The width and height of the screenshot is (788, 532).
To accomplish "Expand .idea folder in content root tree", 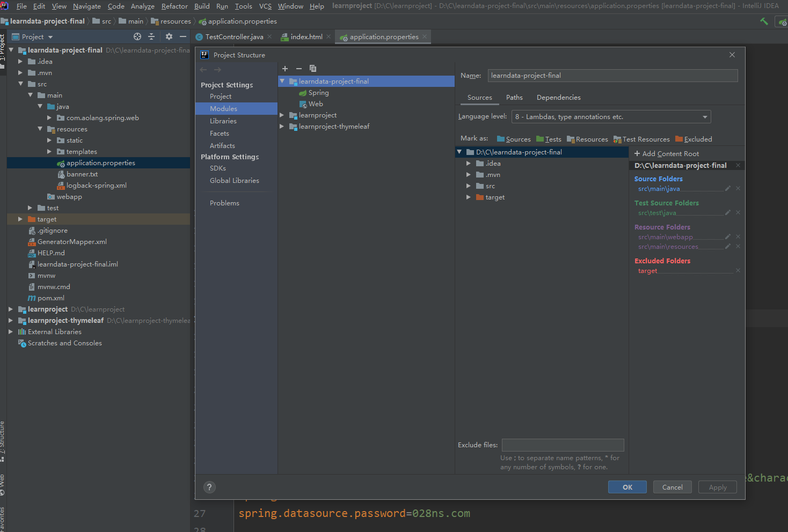I will pos(468,163).
